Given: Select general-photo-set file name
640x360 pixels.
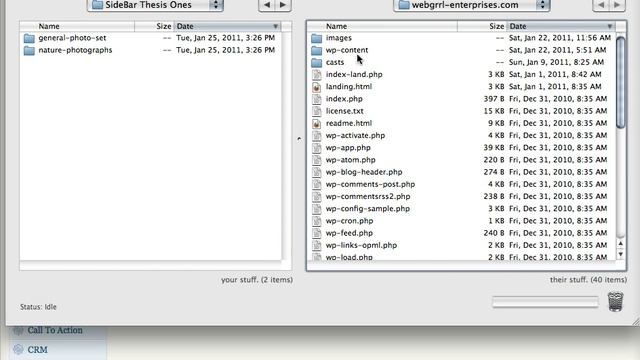Looking at the screenshot, I should point(72,38).
